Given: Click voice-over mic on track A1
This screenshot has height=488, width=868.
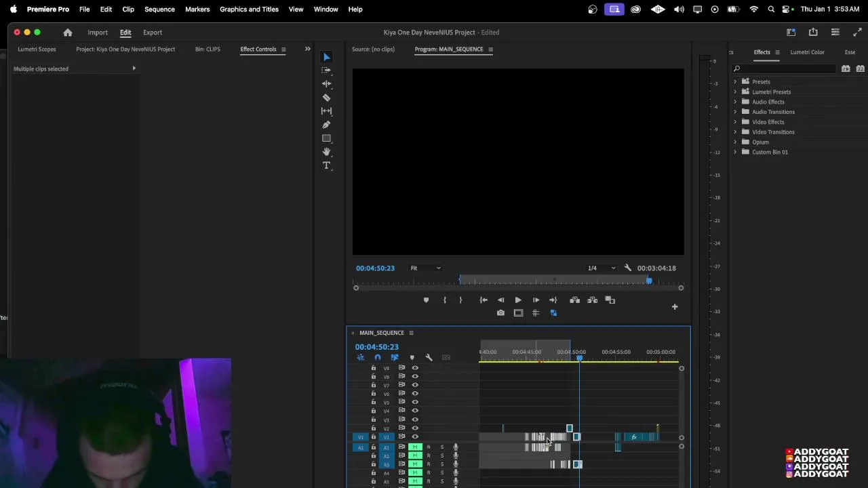Looking at the screenshot, I should (x=456, y=447).
